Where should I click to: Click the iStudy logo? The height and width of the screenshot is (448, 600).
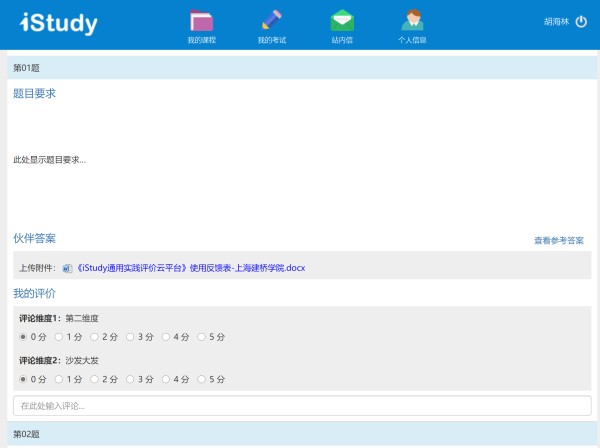pos(59,22)
